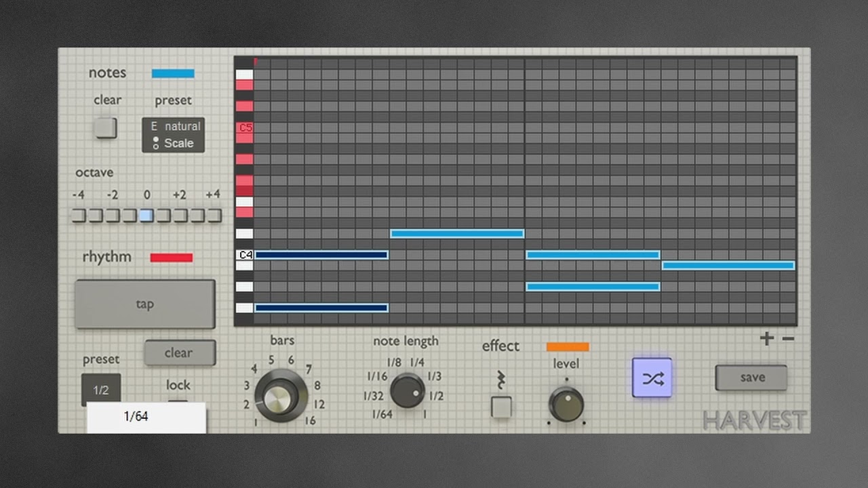Click the minus zoom icon
Viewport: 868px width, 488px height.
pos(788,339)
